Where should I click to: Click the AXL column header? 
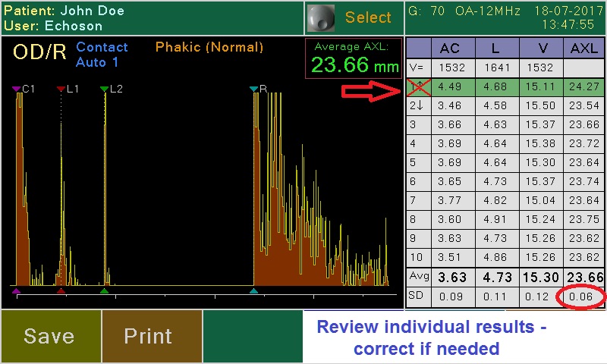click(583, 49)
